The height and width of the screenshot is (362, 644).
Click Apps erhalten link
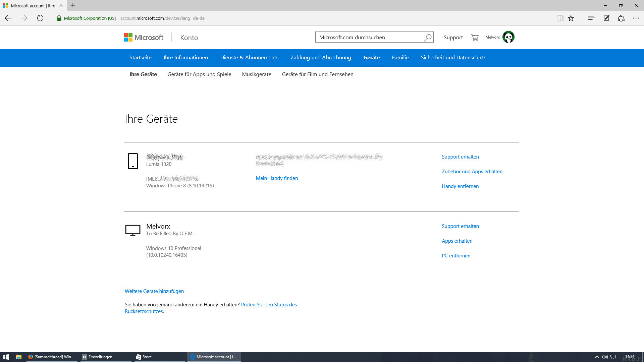point(457,241)
